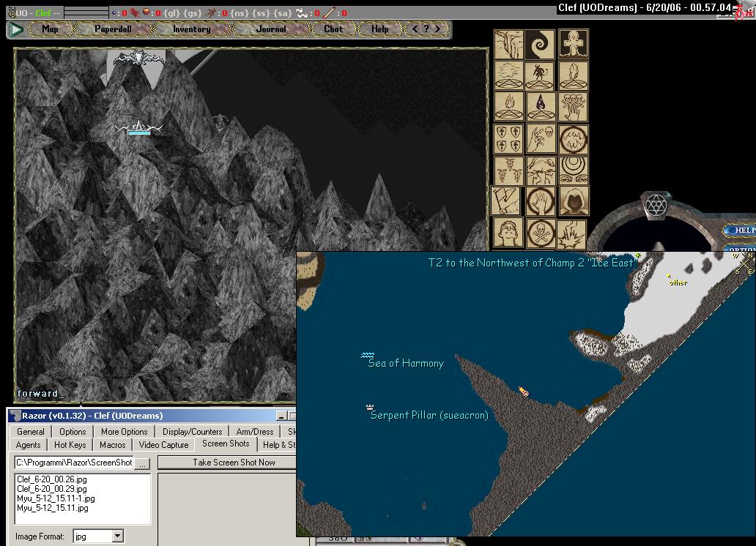Open the Help menu button
The height and width of the screenshot is (546, 756).
click(380, 29)
